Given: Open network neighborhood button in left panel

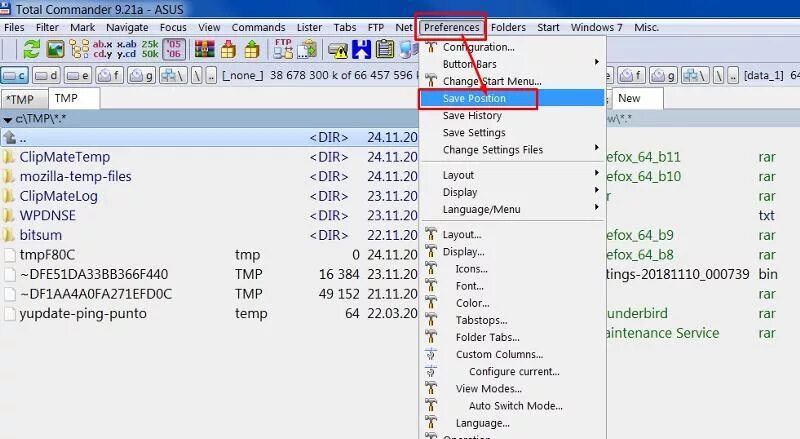Looking at the screenshot, I should pos(173,76).
